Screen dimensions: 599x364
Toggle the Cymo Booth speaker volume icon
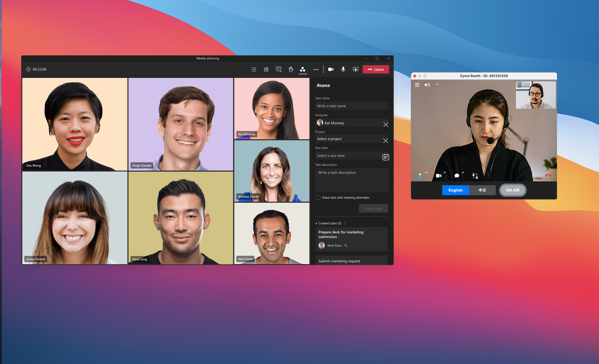(427, 85)
